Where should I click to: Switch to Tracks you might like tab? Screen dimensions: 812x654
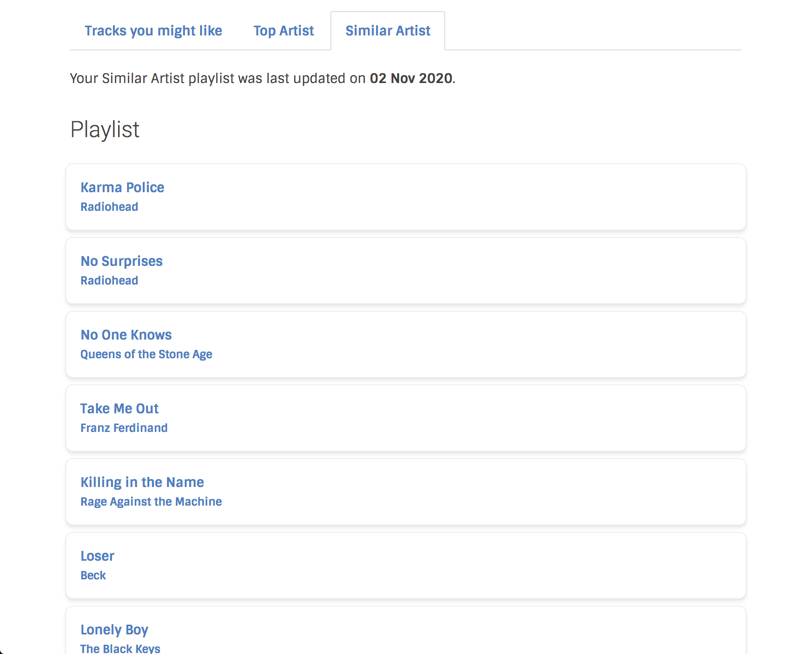153,31
